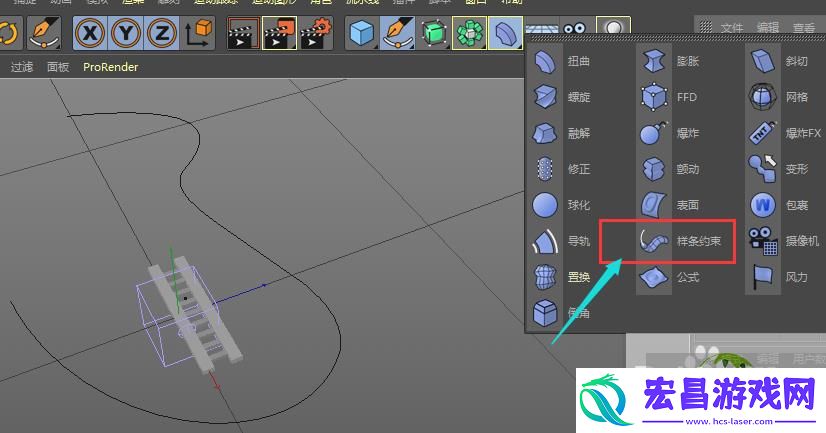Open the green subdivision generators dropdown
826x433 pixels.
pos(434,33)
